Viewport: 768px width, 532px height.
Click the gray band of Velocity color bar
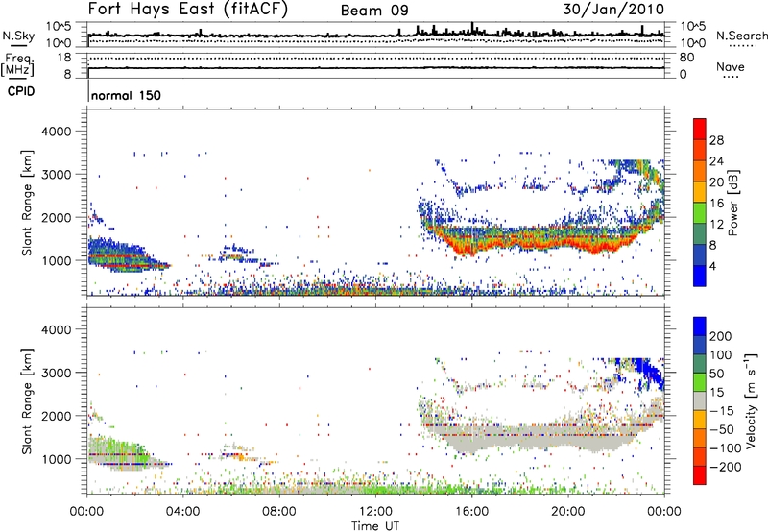click(700, 401)
